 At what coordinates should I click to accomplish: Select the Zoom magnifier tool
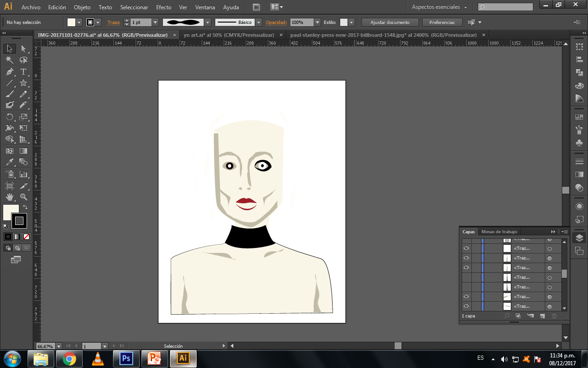click(23, 197)
